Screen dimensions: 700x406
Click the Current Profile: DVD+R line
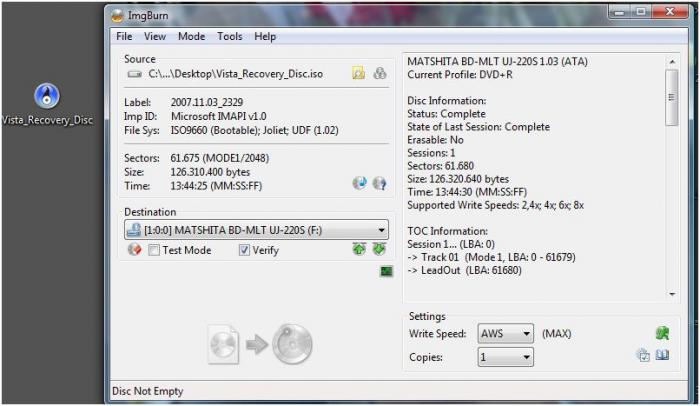pyautogui.click(x=460, y=75)
